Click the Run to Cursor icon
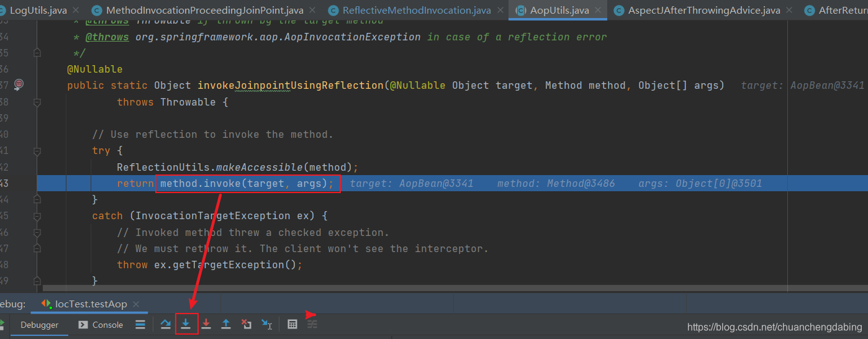This screenshot has height=339, width=868. (x=267, y=324)
